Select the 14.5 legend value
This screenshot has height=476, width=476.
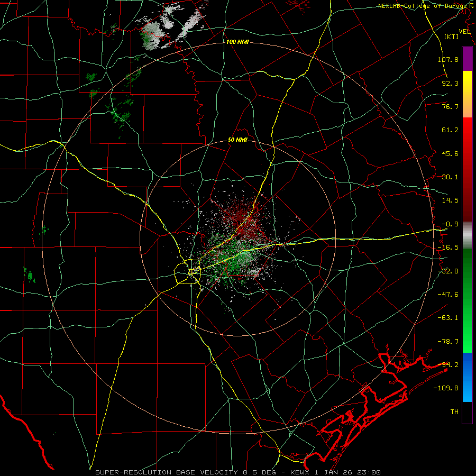click(x=450, y=200)
